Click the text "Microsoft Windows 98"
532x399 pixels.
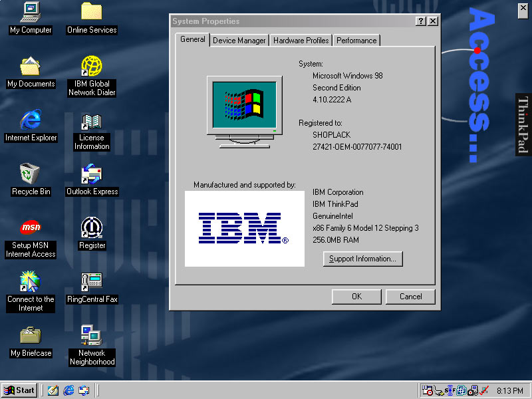(x=347, y=76)
